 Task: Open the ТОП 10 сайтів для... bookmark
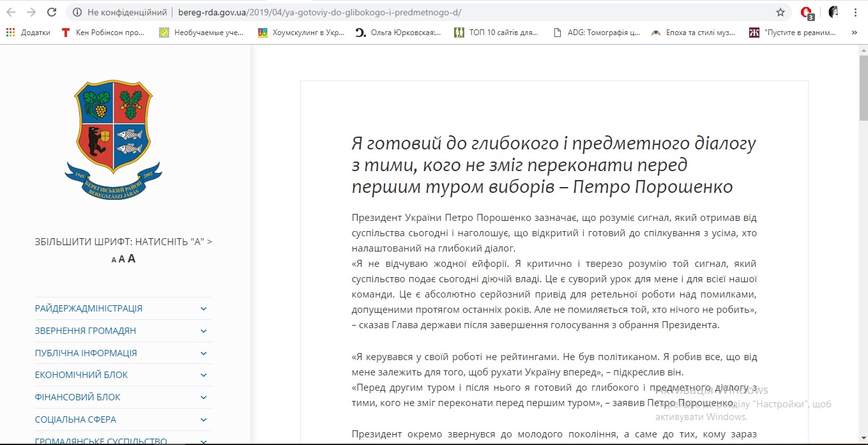pos(497,32)
